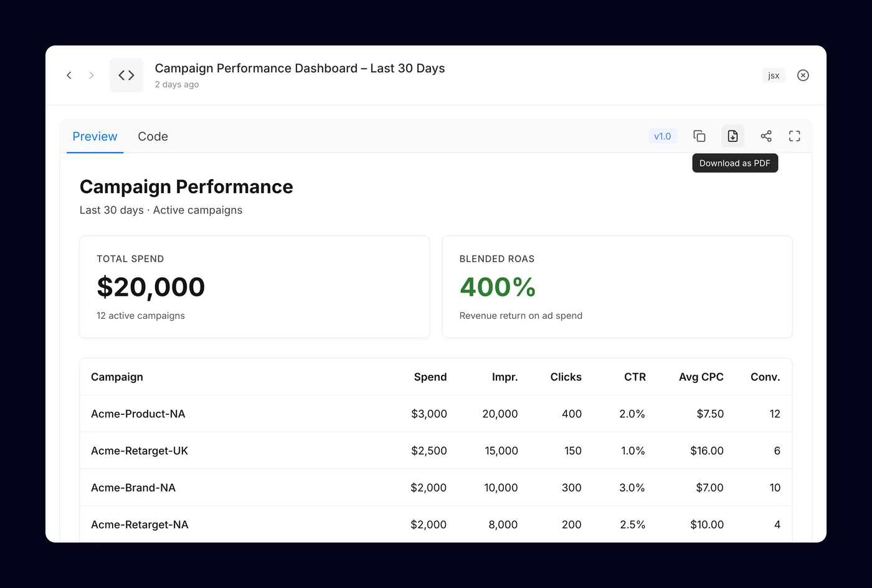Screen dimensions: 872x588
Task: Click the $16.00 Avg CPC cell
Action: coord(707,451)
